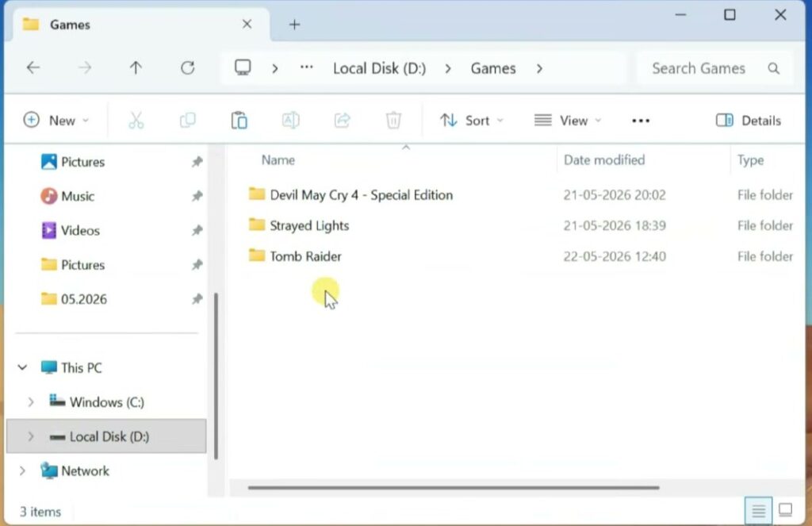Open Music in the sidebar
Screen dimensions: 812x526
[67, 196]
